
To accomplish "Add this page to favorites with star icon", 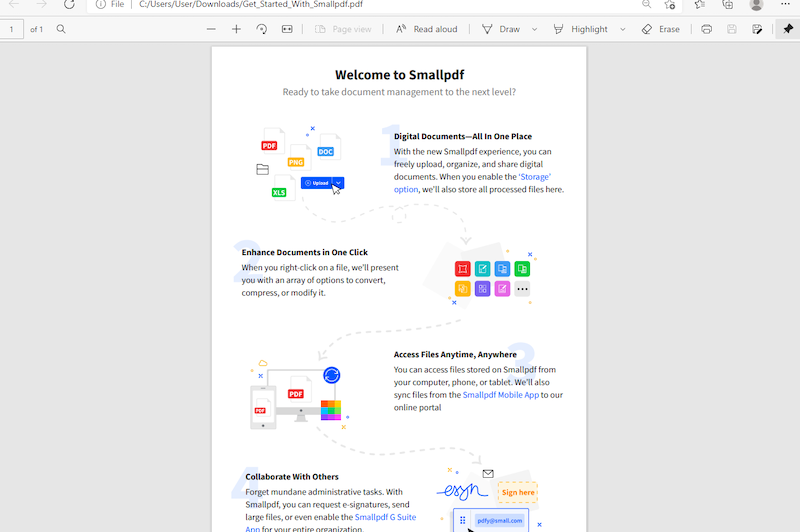I will pos(670,5).
